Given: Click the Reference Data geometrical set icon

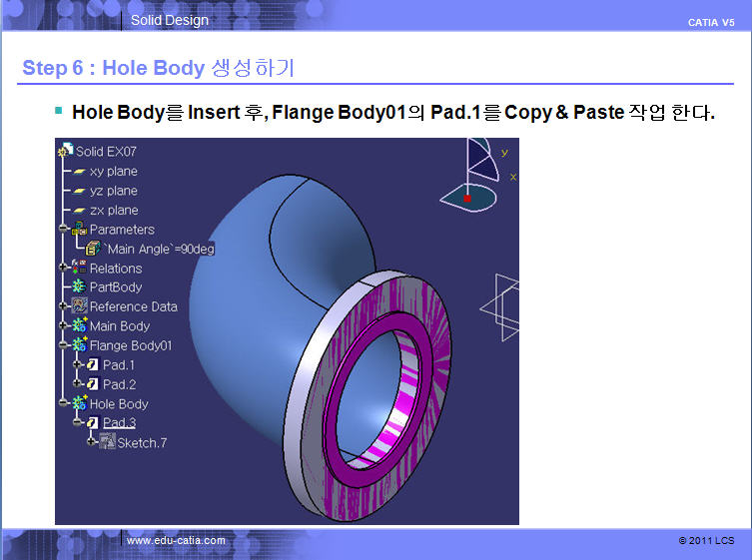Looking at the screenshot, I should (79, 305).
